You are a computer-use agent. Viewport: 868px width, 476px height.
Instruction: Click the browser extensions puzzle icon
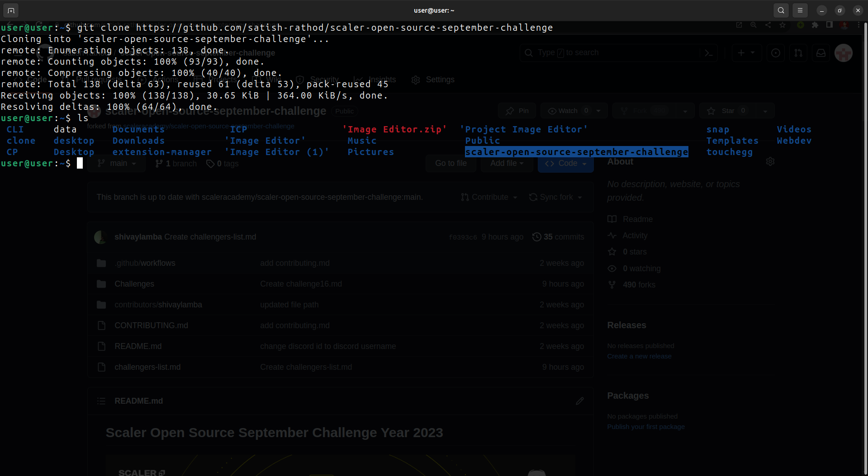[816, 25]
